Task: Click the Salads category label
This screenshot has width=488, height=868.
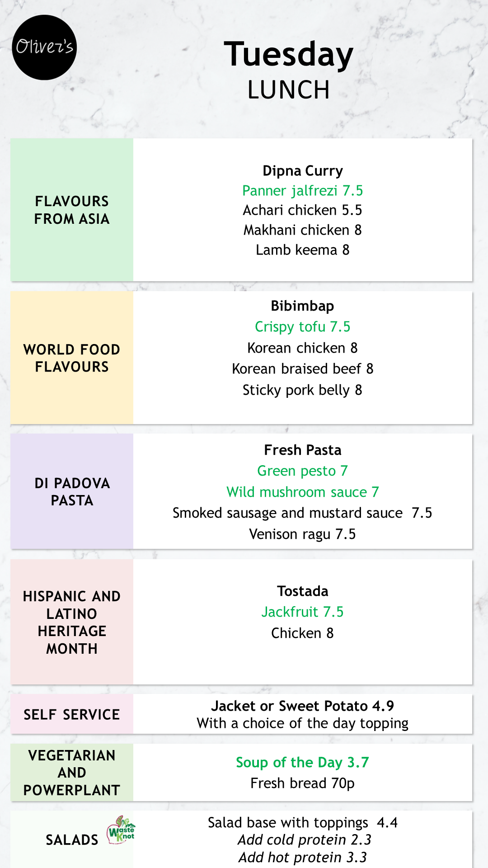Action: click(72, 840)
